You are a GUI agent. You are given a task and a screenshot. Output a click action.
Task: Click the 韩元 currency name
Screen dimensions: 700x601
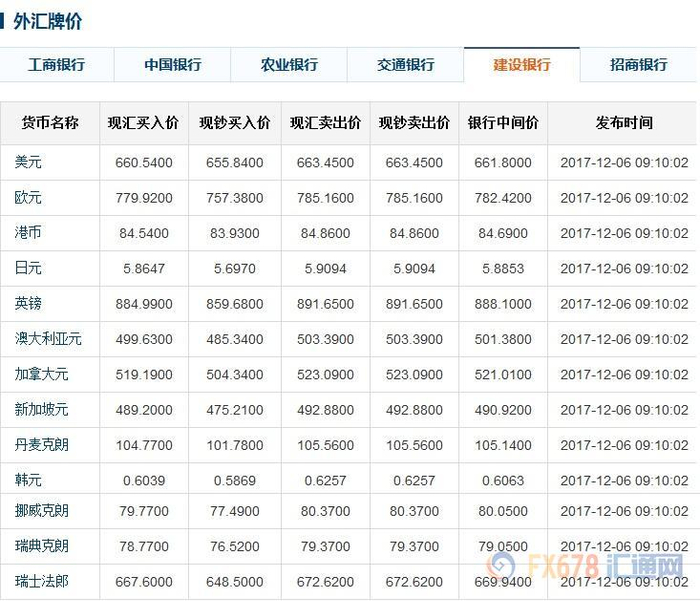[28, 480]
